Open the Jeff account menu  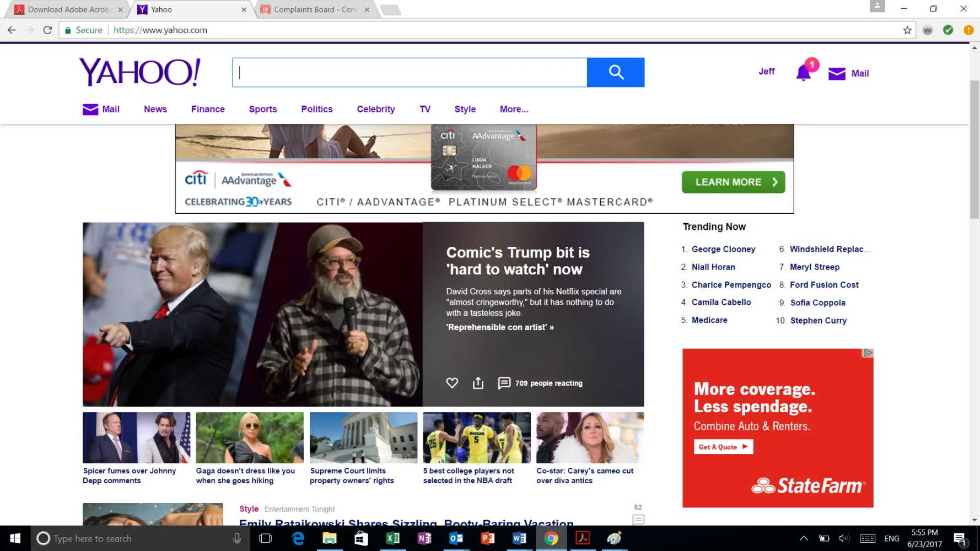(x=766, y=72)
